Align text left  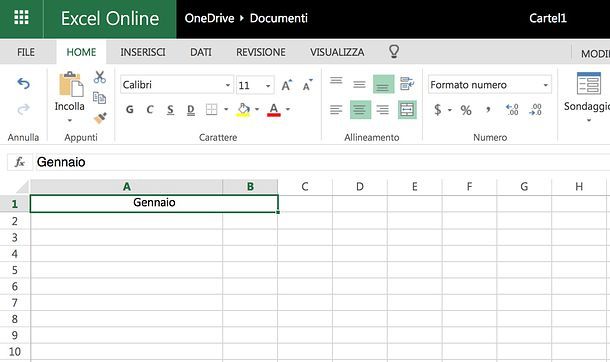click(x=336, y=110)
